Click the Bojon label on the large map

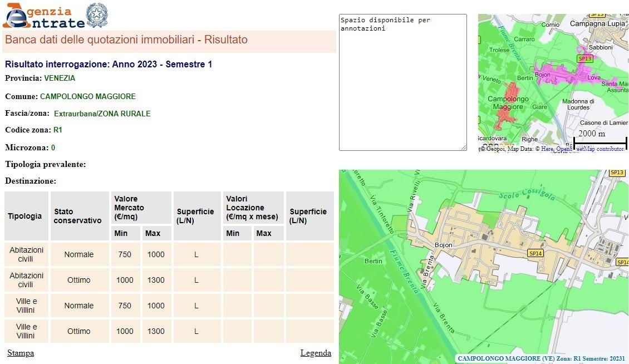pyautogui.click(x=443, y=245)
